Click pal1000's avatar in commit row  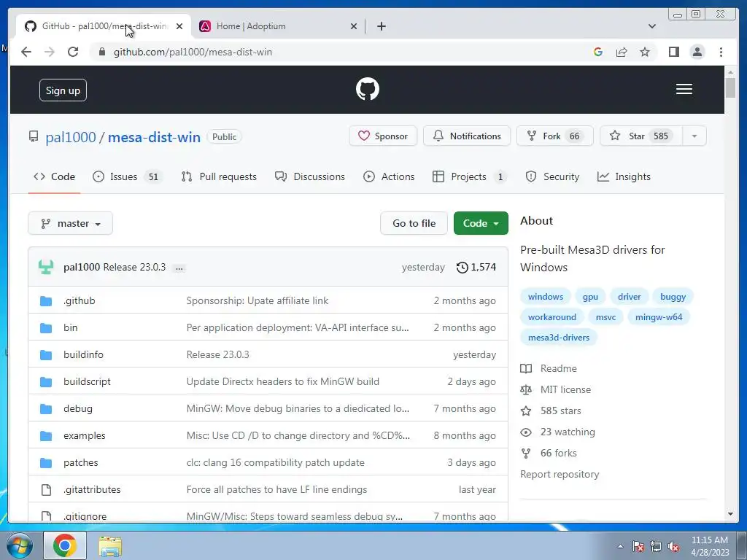(46, 267)
